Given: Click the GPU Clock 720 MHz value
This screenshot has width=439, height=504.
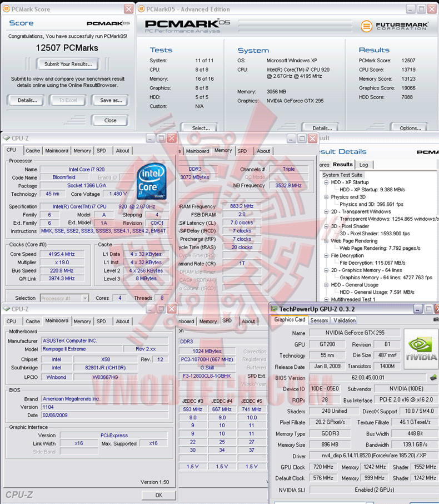Looking at the screenshot, I should pyautogui.click(x=323, y=467).
